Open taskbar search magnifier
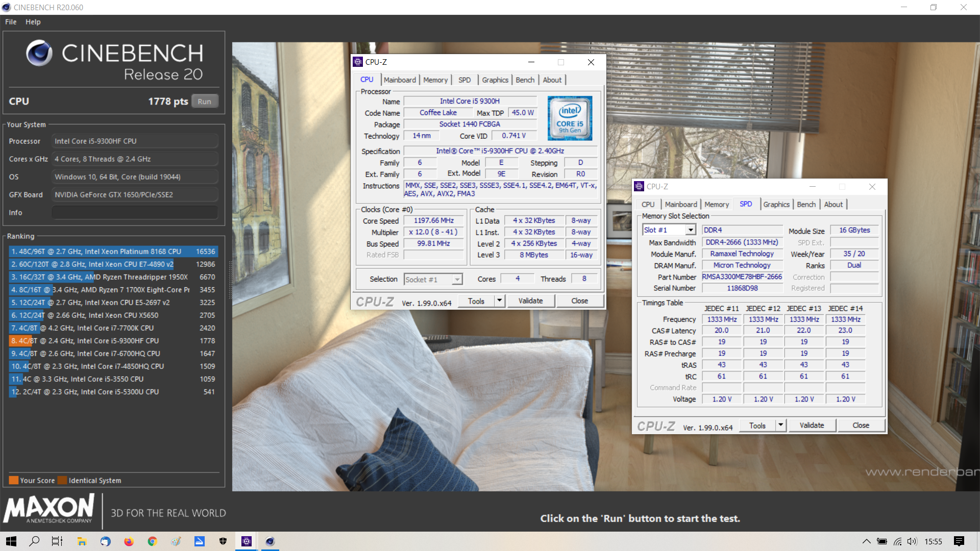Viewport: 980px width, 551px height. coord(34,541)
